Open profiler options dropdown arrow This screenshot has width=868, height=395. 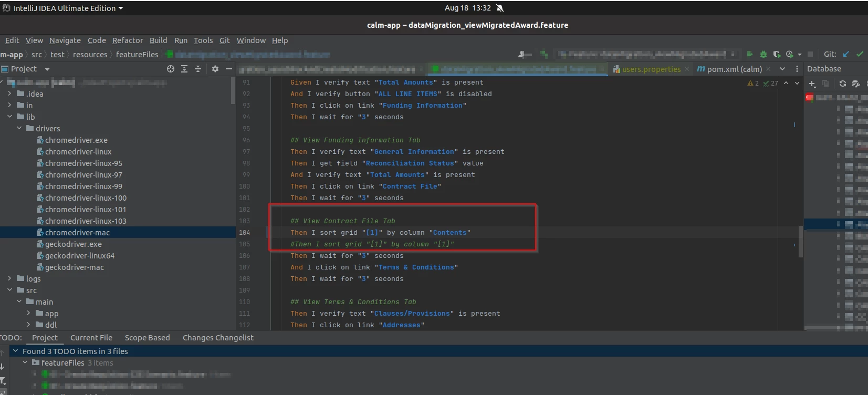coord(799,55)
